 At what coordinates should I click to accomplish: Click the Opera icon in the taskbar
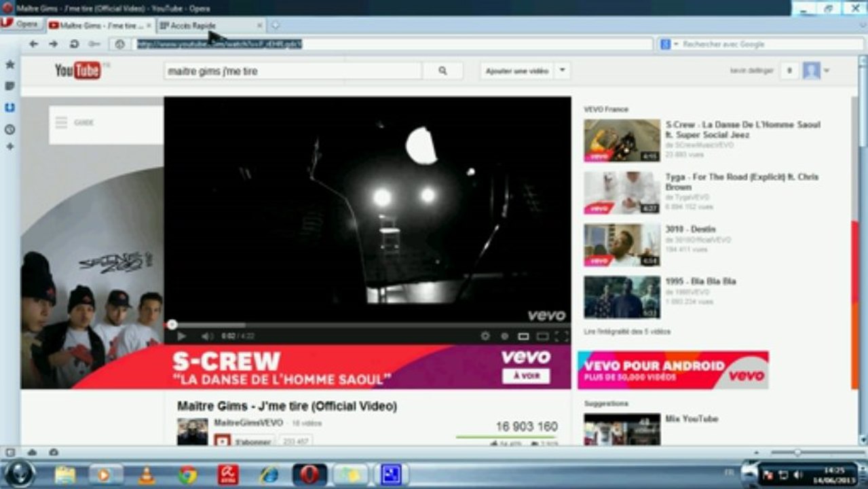click(x=309, y=474)
